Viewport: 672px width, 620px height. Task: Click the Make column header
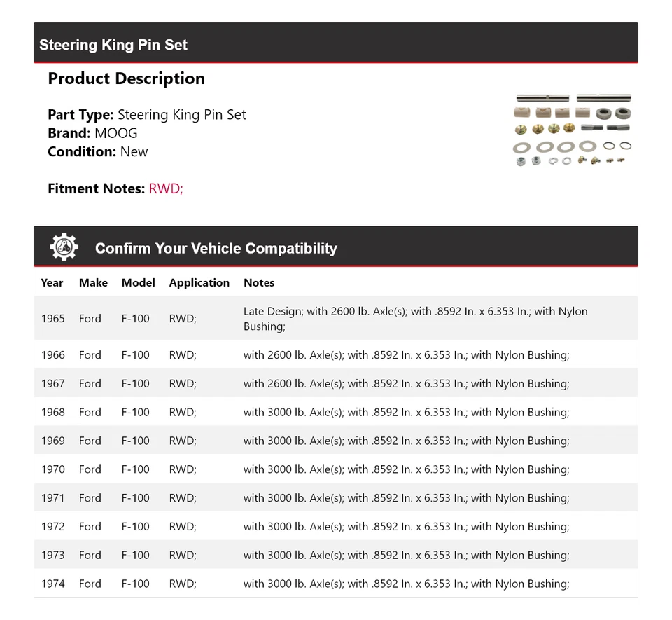93,283
